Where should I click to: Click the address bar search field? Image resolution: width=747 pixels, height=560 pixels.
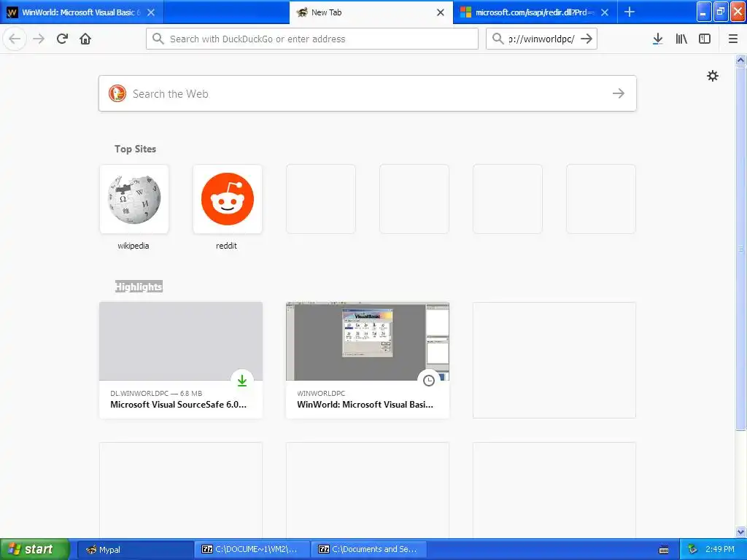point(312,39)
